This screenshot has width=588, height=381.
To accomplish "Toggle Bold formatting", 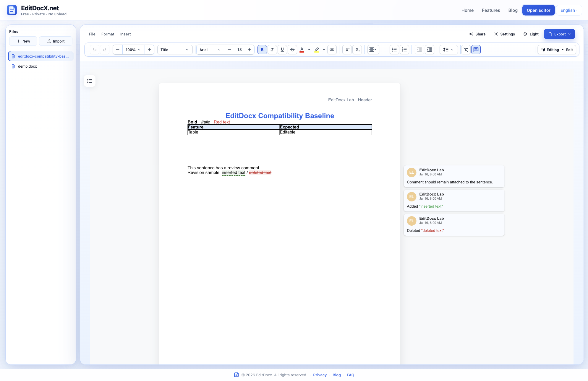I will click(262, 50).
